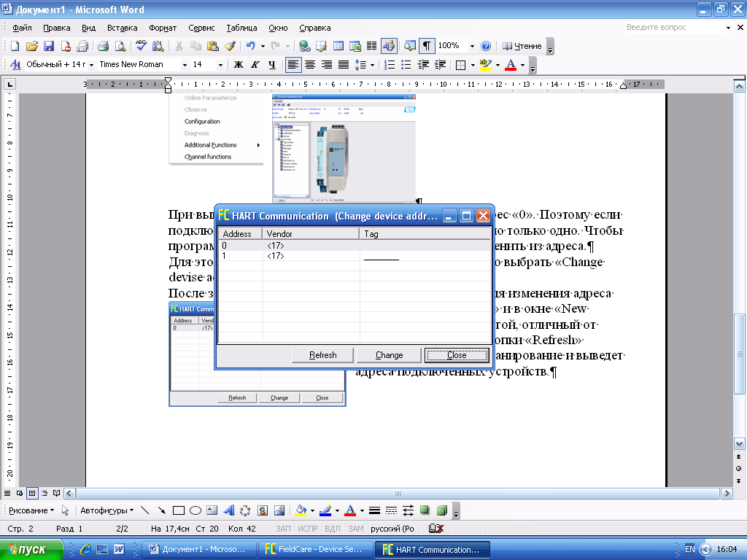Apply the red font color on the formatting toolbar
Viewport: 747px width, 560px height.
pos(510,65)
